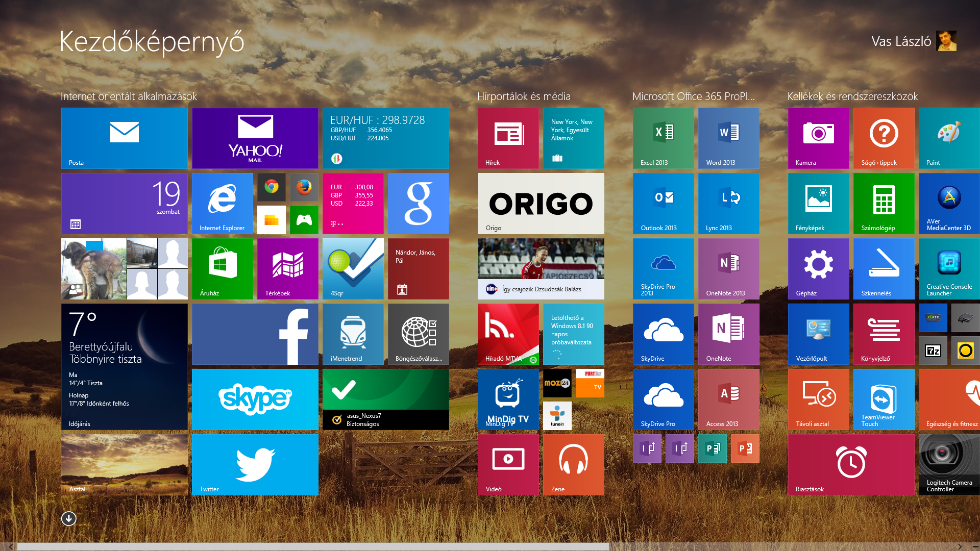This screenshot has height=551, width=980.
Task: Open the Időjárás weather tile
Action: (124, 367)
